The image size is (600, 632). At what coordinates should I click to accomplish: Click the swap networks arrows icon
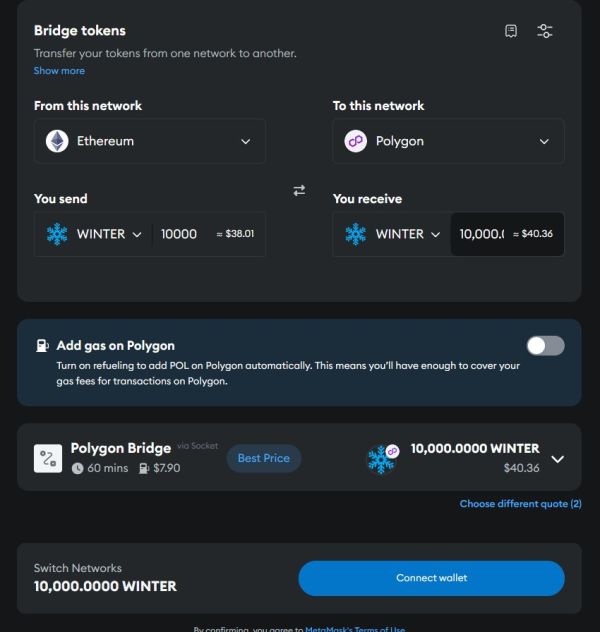[299, 190]
